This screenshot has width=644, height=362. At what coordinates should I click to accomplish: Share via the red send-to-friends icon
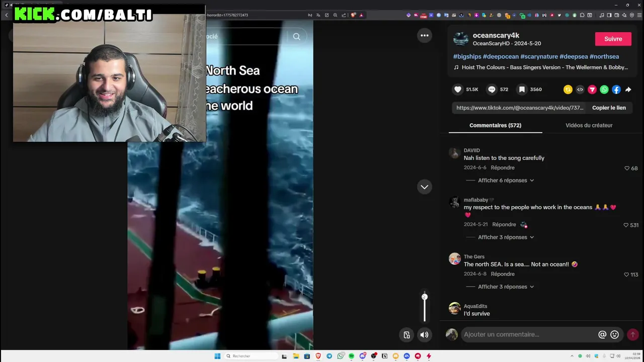pos(592,89)
